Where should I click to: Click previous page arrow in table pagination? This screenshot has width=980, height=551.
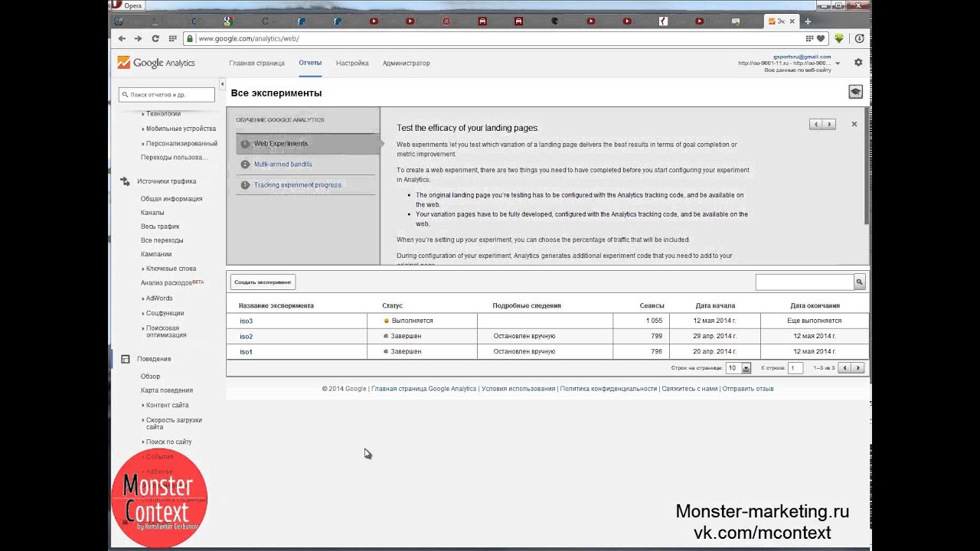pyautogui.click(x=844, y=368)
